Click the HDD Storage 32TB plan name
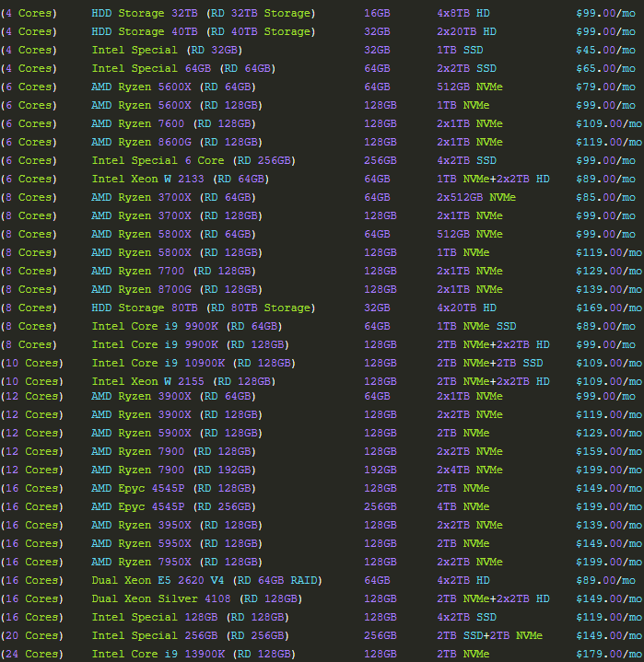The height and width of the screenshot is (662, 644). click(204, 14)
